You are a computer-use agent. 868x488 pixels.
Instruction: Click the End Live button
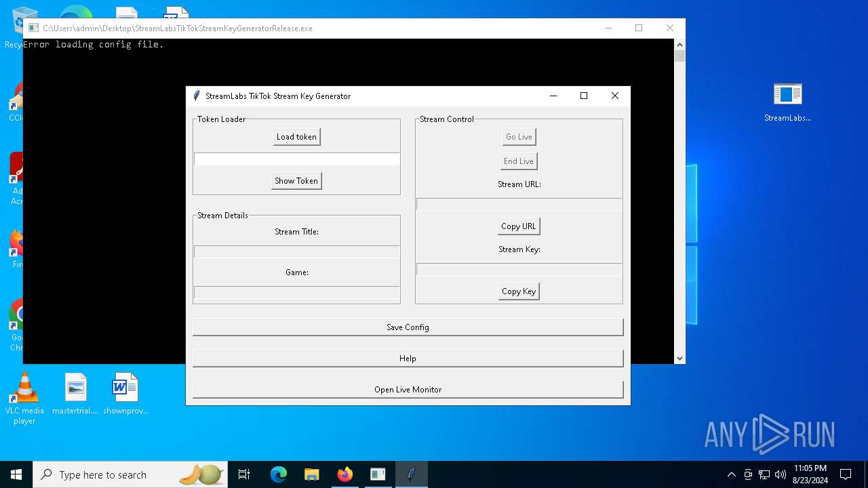pyautogui.click(x=519, y=161)
